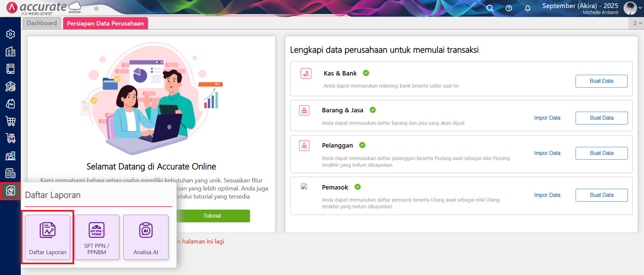The width and height of the screenshot is (644, 275).
Task: Open the help question mark icon
Action: click(509, 8)
